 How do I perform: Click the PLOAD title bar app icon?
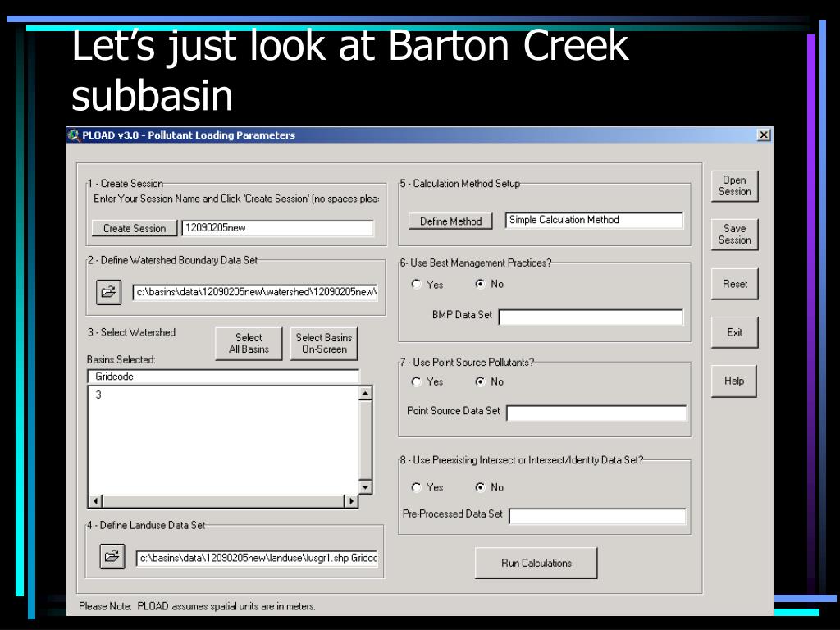coord(74,135)
